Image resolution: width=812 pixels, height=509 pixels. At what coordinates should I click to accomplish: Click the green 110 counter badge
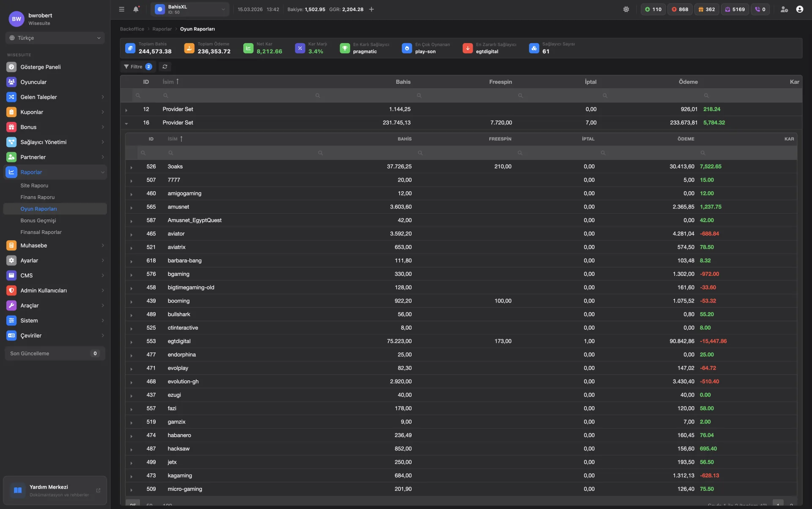(x=653, y=9)
